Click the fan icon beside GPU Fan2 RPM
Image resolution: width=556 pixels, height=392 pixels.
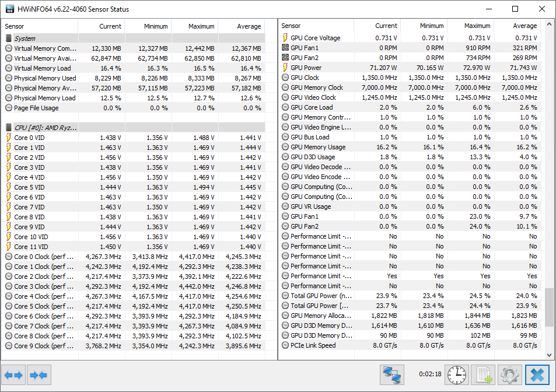coord(285,57)
